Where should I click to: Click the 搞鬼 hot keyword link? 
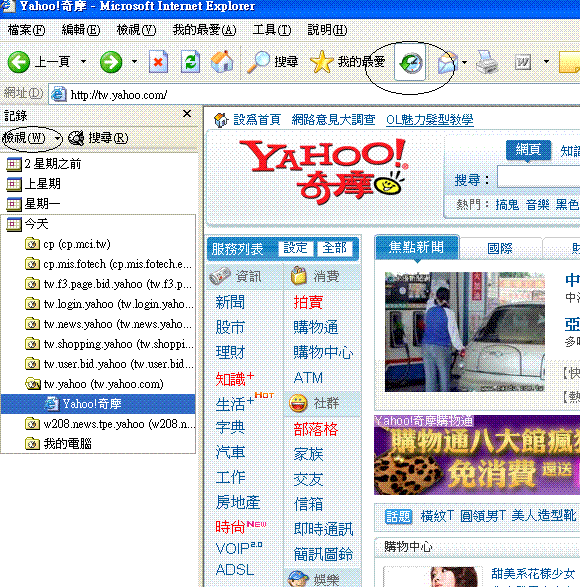[x=507, y=205]
